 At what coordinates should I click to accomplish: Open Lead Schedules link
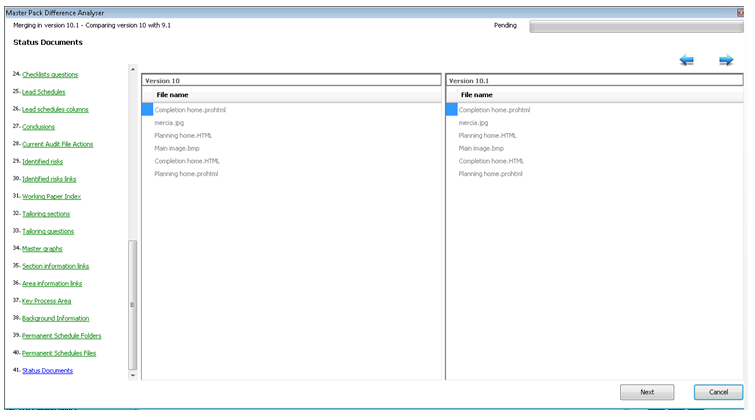click(43, 92)
